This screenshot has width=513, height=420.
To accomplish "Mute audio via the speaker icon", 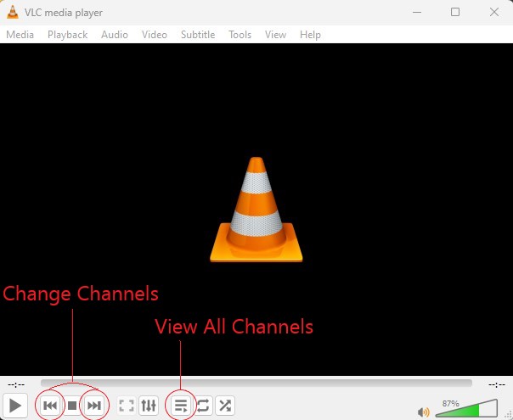I will click(424, 412).
